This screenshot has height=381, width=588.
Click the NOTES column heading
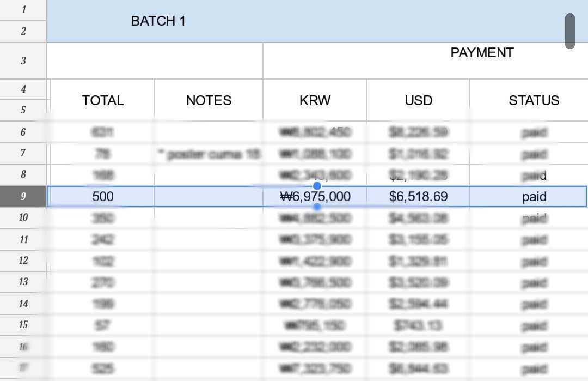(x=209, y=100)
